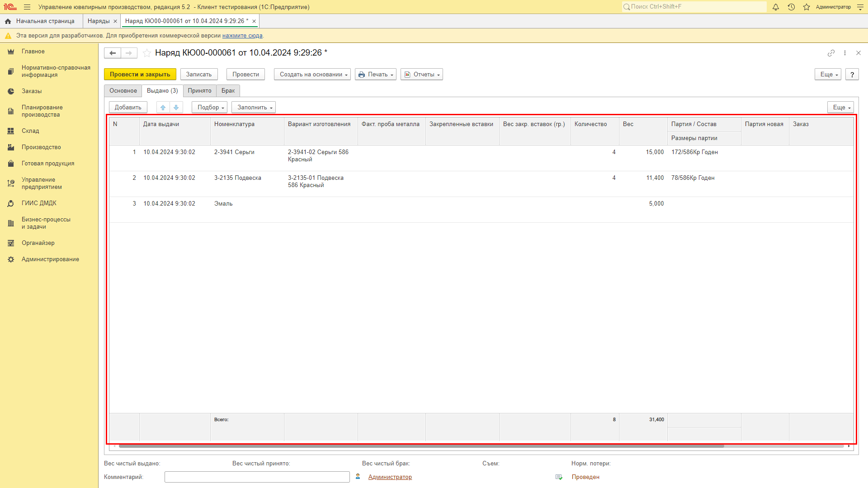
Task: Navigate back with left arrow button
Action: [113, 53]
